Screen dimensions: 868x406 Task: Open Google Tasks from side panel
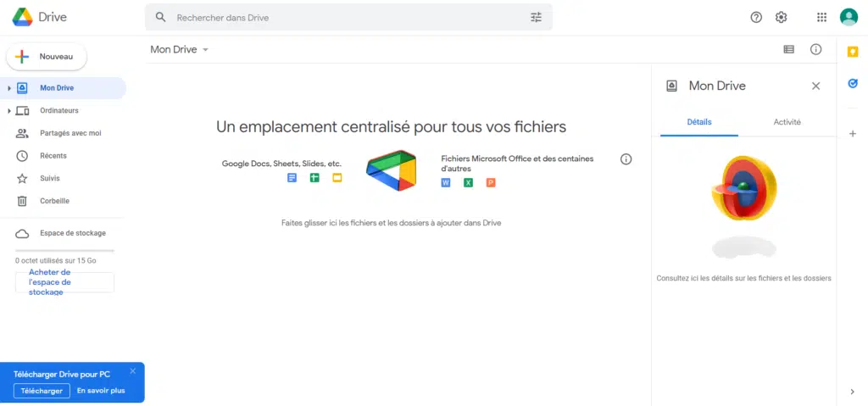click(853, 84)
